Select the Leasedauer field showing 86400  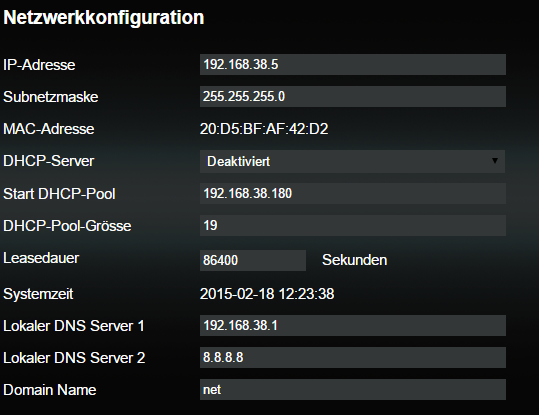[253, 260]
